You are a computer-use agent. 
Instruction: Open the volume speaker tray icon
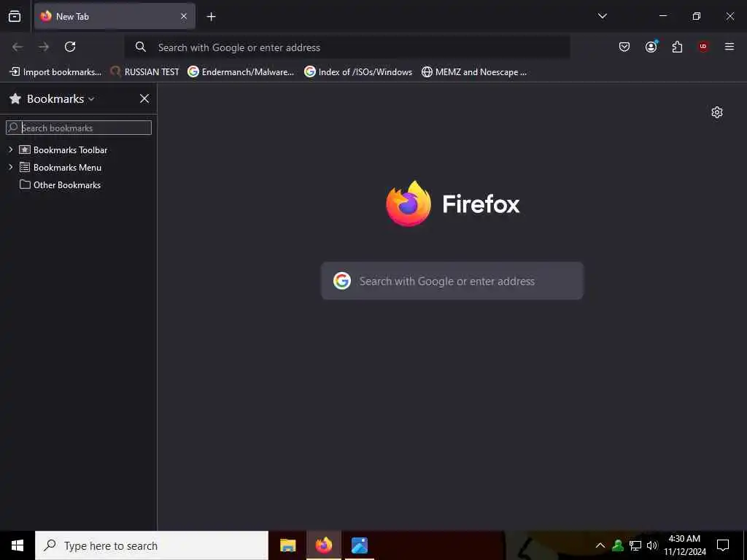tap(652, 545)
